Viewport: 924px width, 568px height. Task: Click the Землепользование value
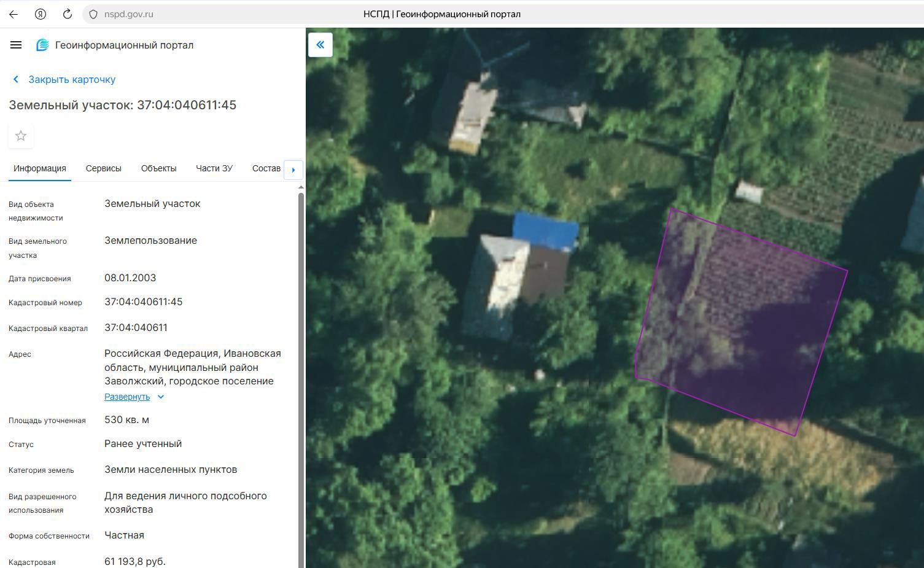click(150, 241)
